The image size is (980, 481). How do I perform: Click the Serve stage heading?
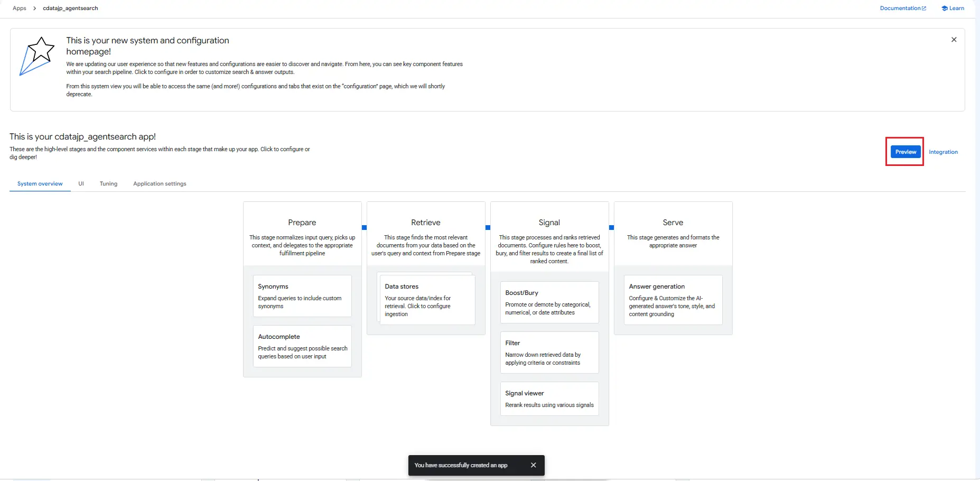(x=673, y=223)
